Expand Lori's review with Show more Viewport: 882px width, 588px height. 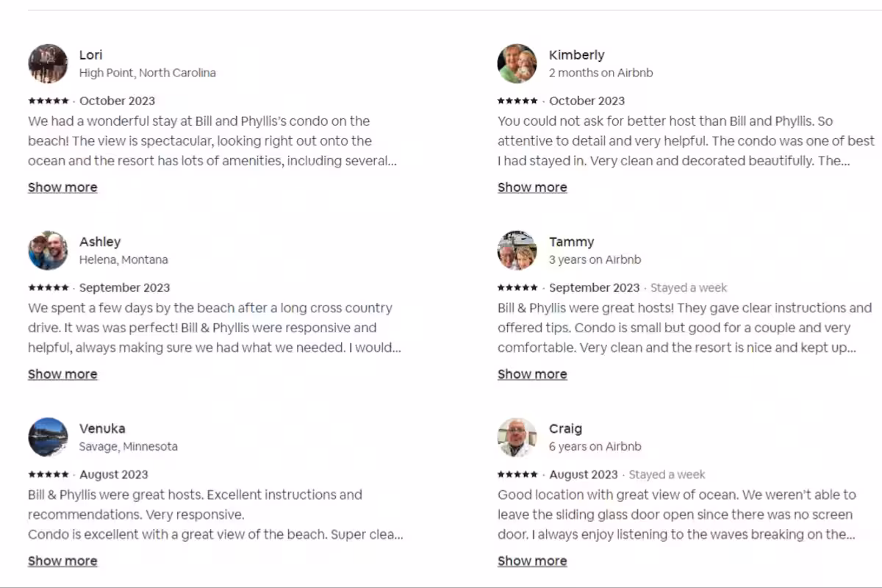click(62, 187)
